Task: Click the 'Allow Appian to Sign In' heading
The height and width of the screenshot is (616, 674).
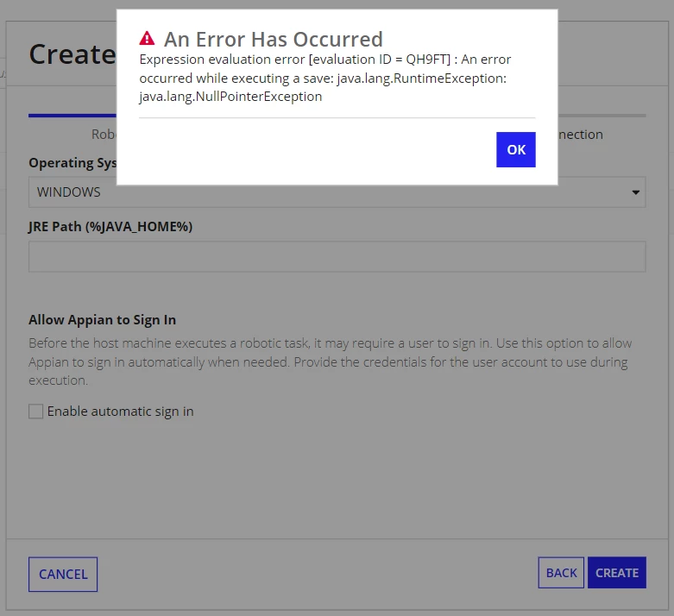Action: pyautogui.click(x=103, y=320)
